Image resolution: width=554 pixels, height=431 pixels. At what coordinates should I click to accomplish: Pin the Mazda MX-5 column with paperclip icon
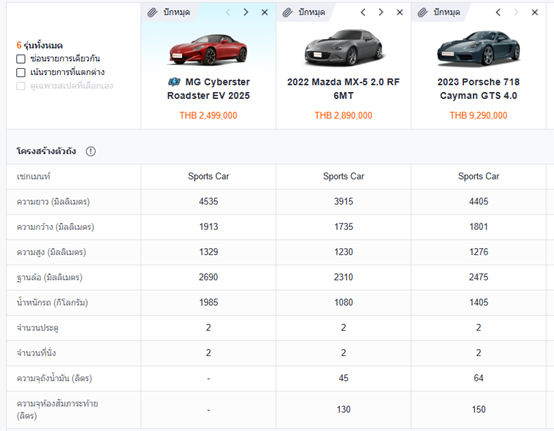(x=288, y=13)
